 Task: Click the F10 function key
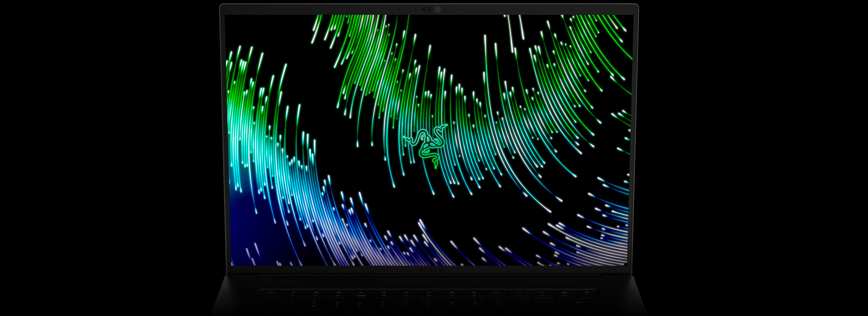(x=496, y=293)
